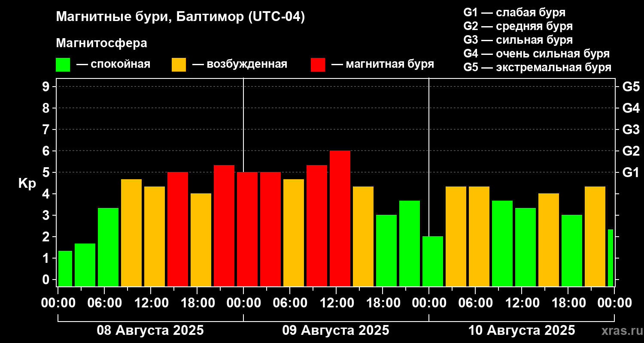Click the 'G4' tick label on right axis
The width and height of the screenshot is (644, 343).
click(x=631, y=108)
